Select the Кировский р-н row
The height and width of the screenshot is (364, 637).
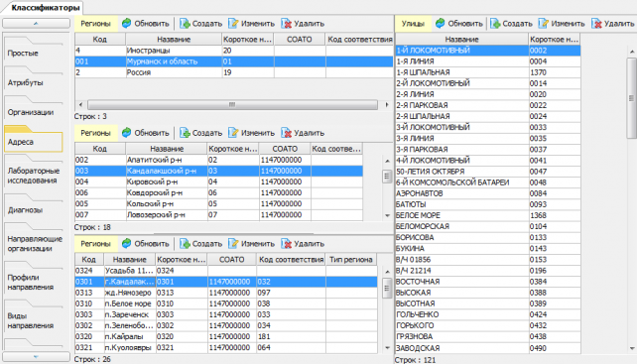pyautogui.click(x=218, y=182)
